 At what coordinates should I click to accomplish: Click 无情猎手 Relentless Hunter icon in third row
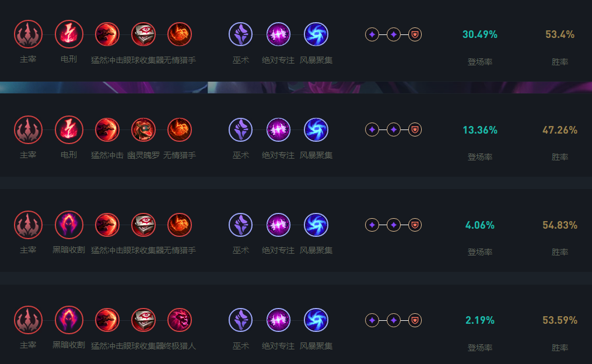(179, 225)
